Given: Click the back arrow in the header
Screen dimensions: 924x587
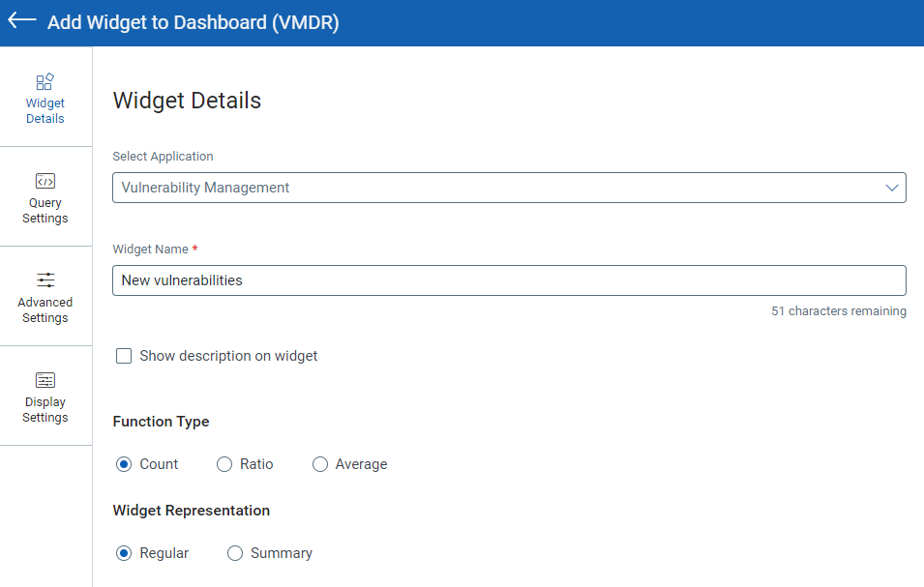Looking at the screenshot, I should [x=20, y=20].
